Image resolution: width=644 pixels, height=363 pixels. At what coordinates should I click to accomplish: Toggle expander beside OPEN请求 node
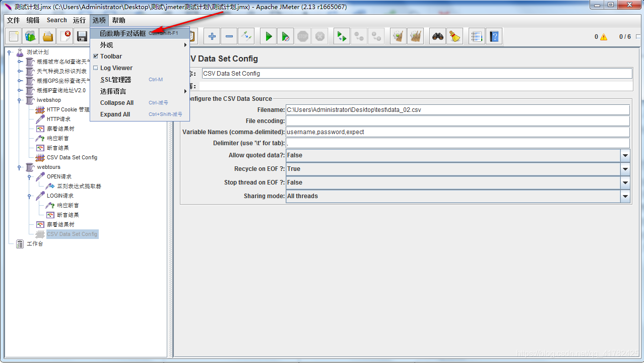pyautogui.click(x=30, y=176)
